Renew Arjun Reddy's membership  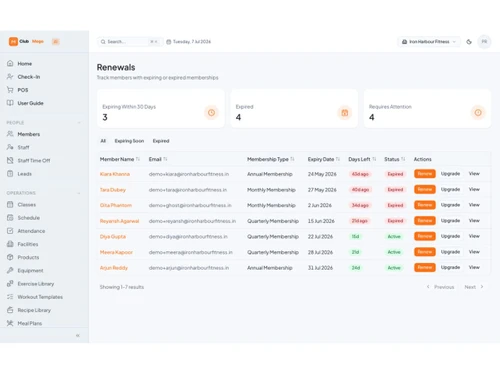tap(425, 267)
